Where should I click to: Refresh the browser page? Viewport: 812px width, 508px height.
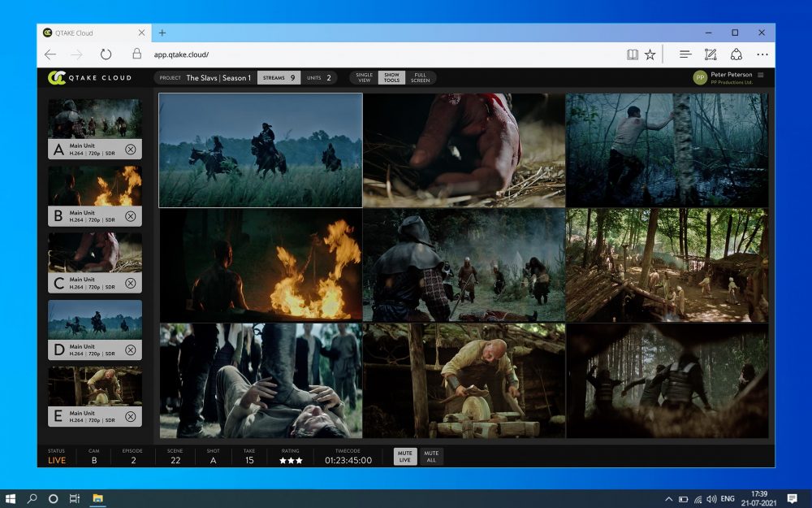point(106,54)
